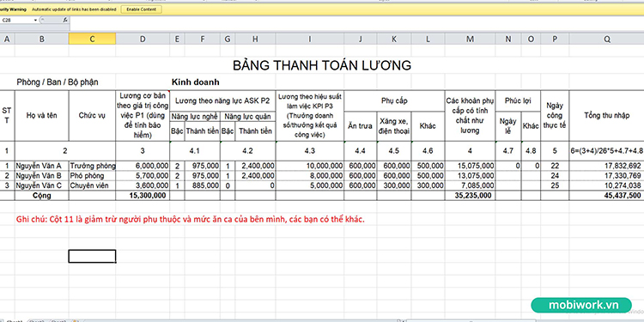Click the 'Phó phòng' position cell

tap(92, 176)
